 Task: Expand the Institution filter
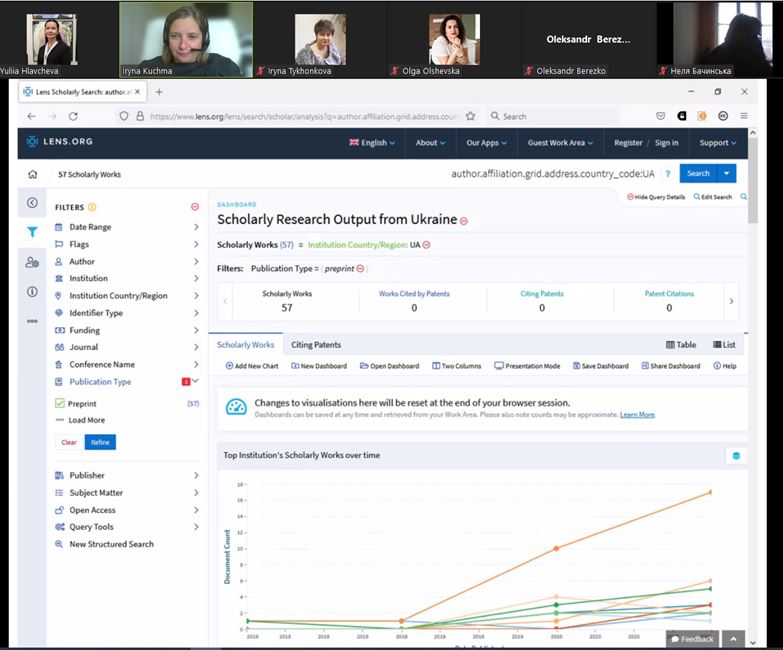pyautogui.click(x=126, y=279)
